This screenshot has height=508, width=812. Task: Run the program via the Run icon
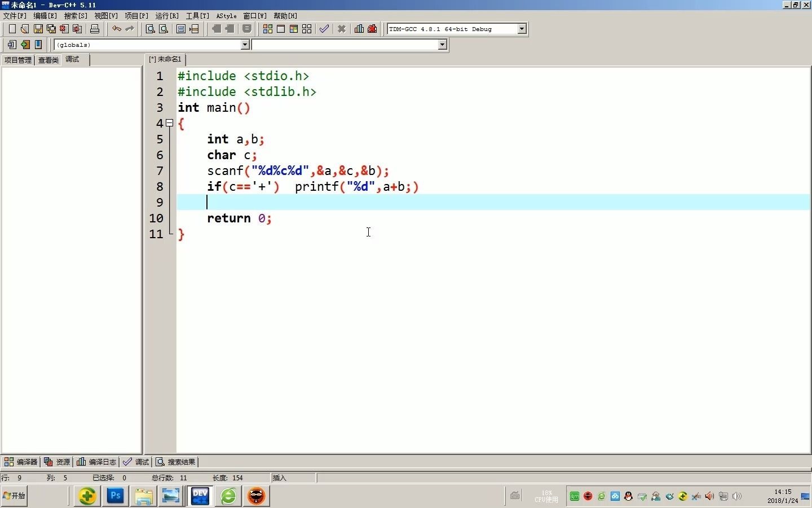click(x=281, y=29)
